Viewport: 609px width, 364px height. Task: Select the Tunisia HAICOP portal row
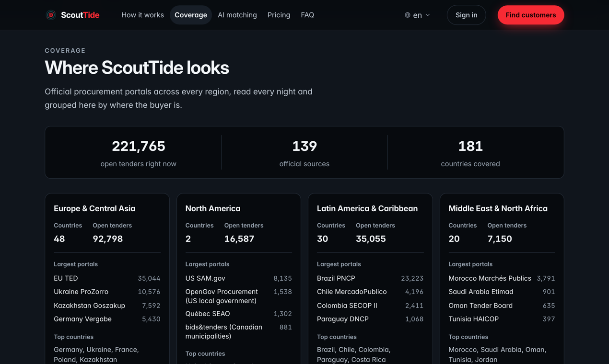coord(502,319)
